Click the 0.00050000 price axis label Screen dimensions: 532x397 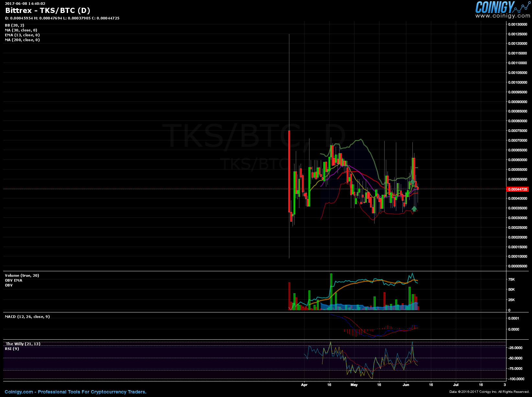[517, 179]
